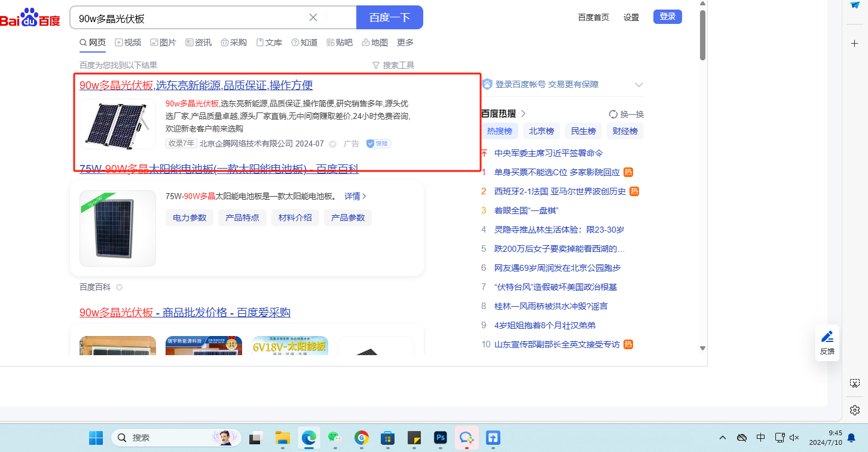868x452 pixels.
Task: Click the plus icon in Edge sidebar
Action: click(854, 44)
